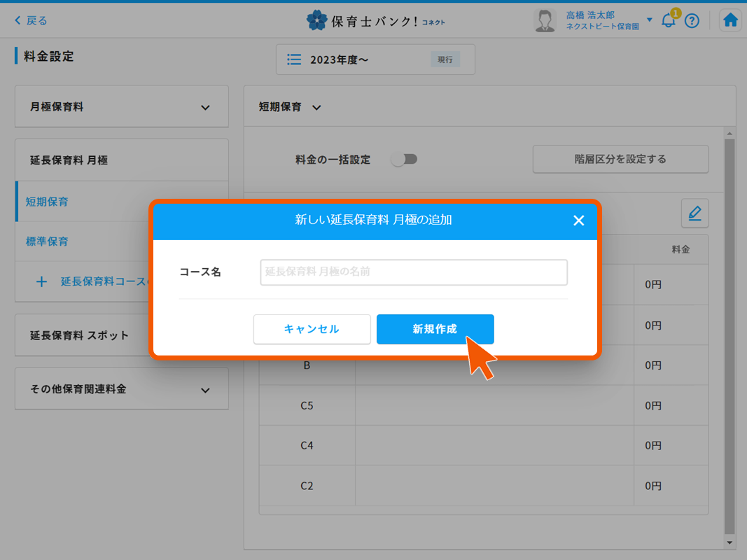Viewport: 747px width, 560px height.
Task: Click the back arrow next to 戻る
Action: click(x=17, y=20)
